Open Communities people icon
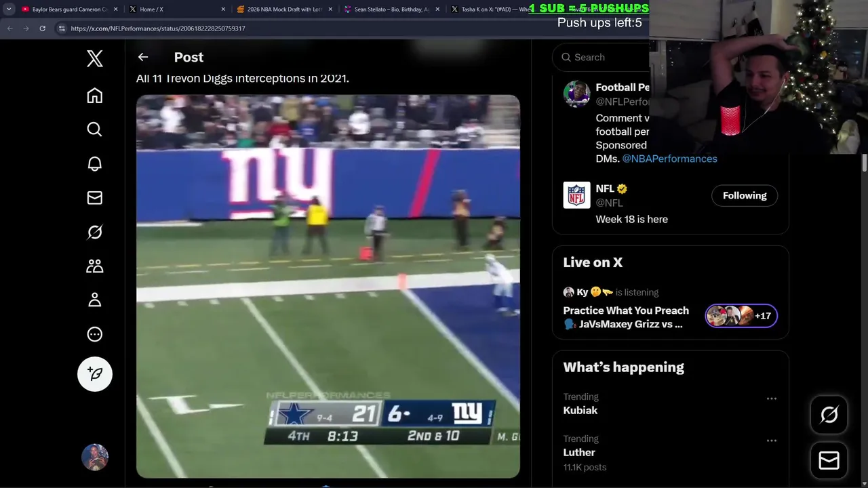 (95, 266)
